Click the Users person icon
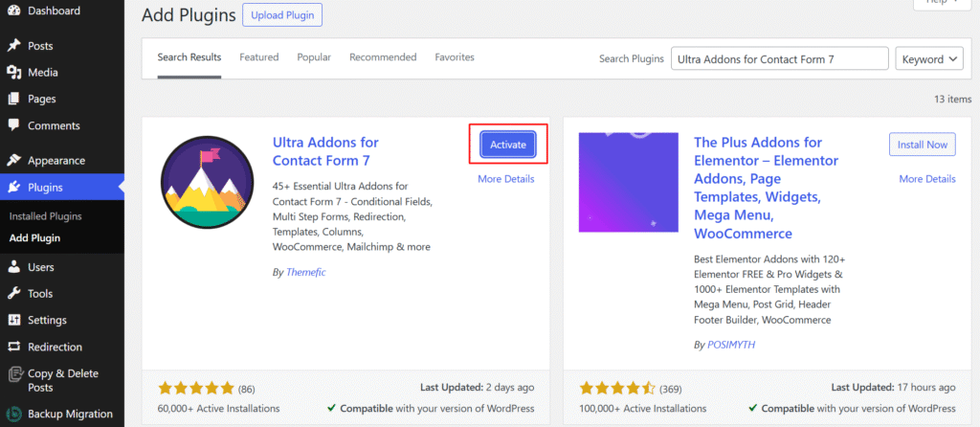 (x=13, y=267)
